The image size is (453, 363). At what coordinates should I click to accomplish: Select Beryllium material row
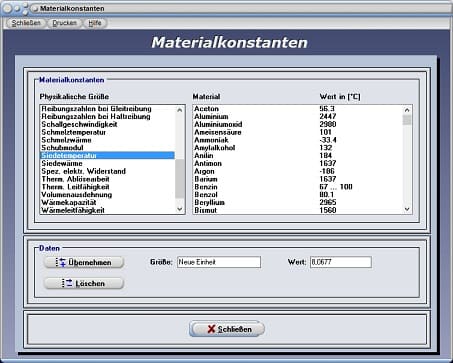(298, 203)
